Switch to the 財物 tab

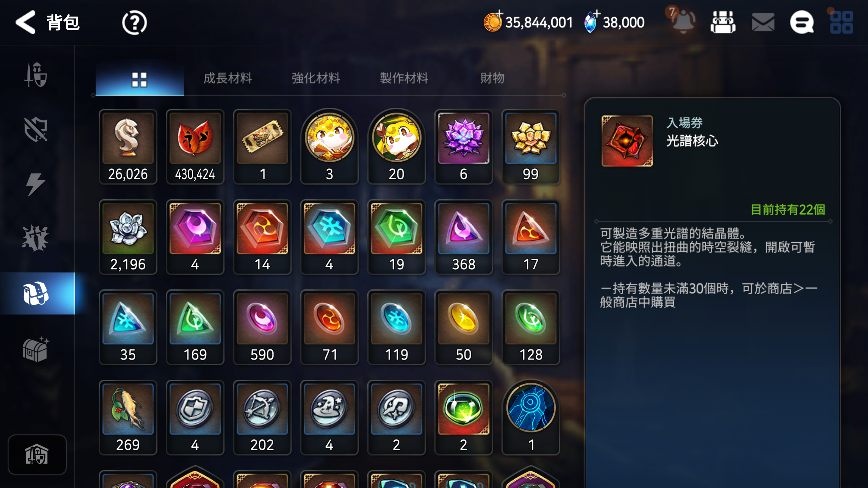pos(492,78)
